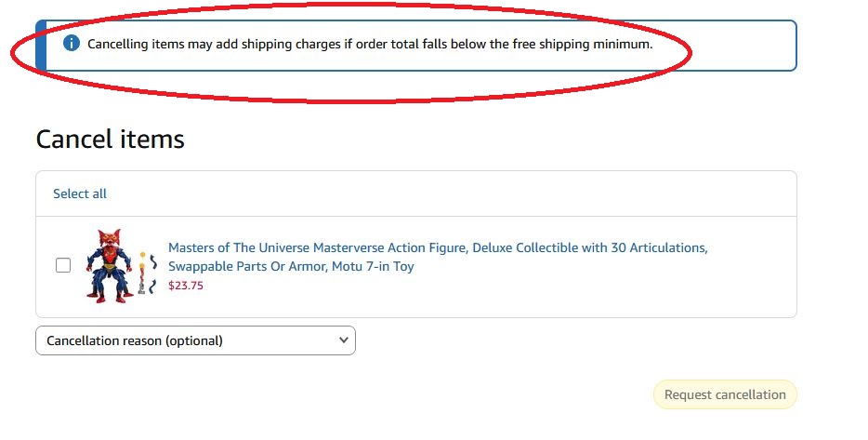The image size is (868, 440).
Task: Tick the checkbox beside the Masterverse action figure
Action: pos(63,265)
